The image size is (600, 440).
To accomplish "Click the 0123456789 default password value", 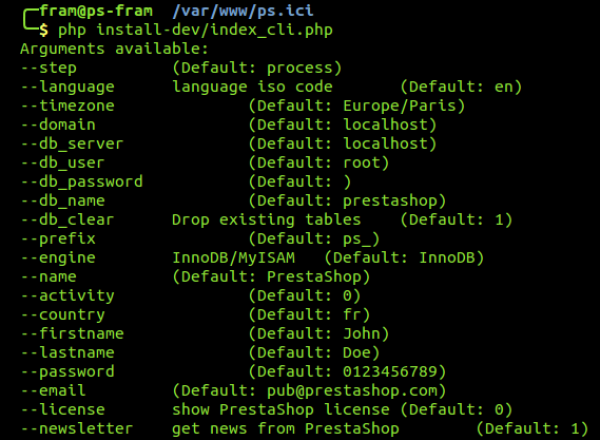I will pyautogui.click(x=389, y=372).
